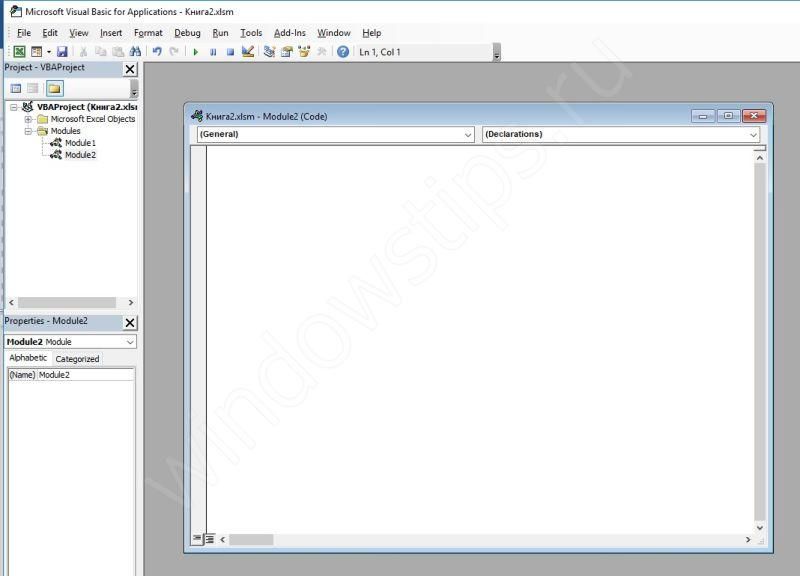This screenshot has width=800, height=576.
Task: Open the Window menu
Action: point(334,33)
